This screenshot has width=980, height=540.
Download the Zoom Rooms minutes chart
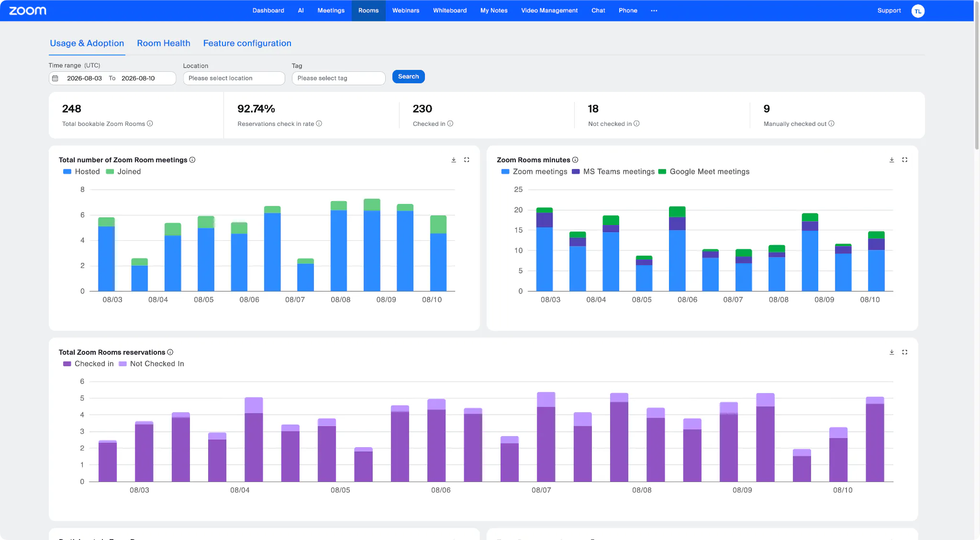click(892, 160)
